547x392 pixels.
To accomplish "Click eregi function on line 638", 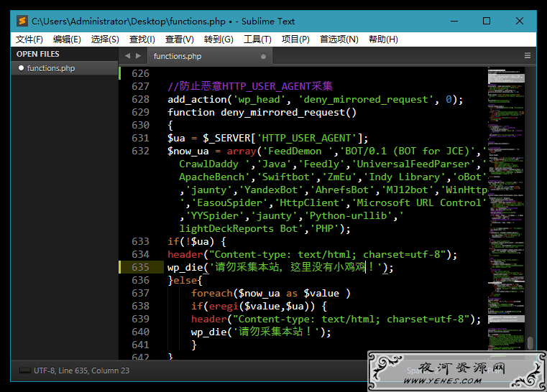I will 224,306.
